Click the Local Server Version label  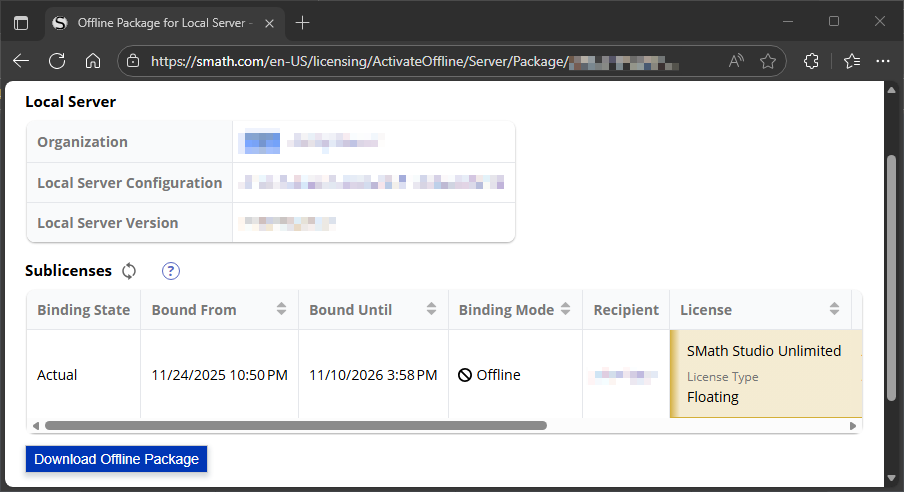[108, 223]
